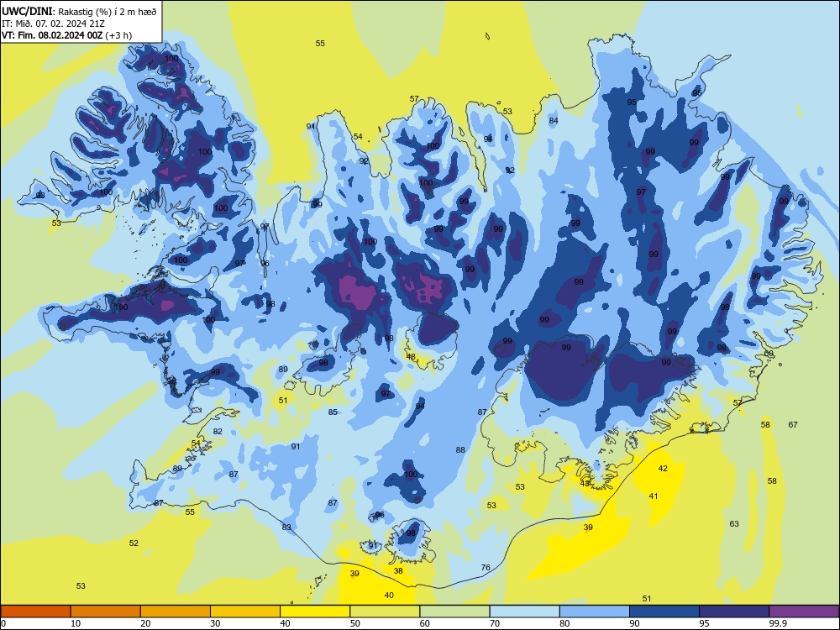
Task: Pick the purple above-99.9 legend swatch
Action: (x=804, y=612)
